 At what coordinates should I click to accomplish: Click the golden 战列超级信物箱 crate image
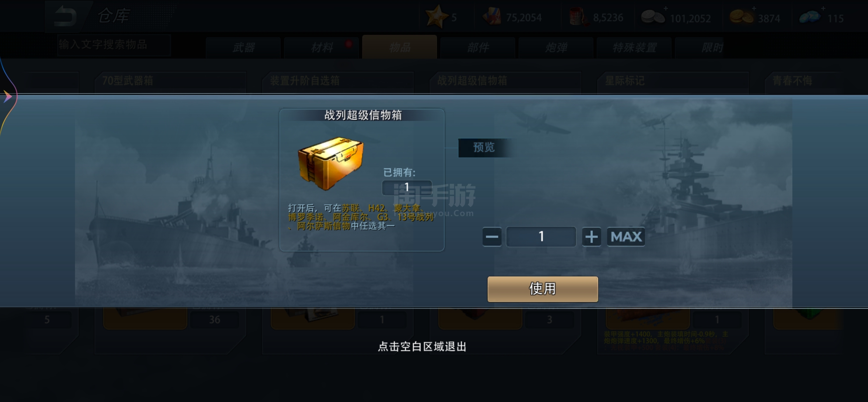pyautogui.click(x=331, y=163)
